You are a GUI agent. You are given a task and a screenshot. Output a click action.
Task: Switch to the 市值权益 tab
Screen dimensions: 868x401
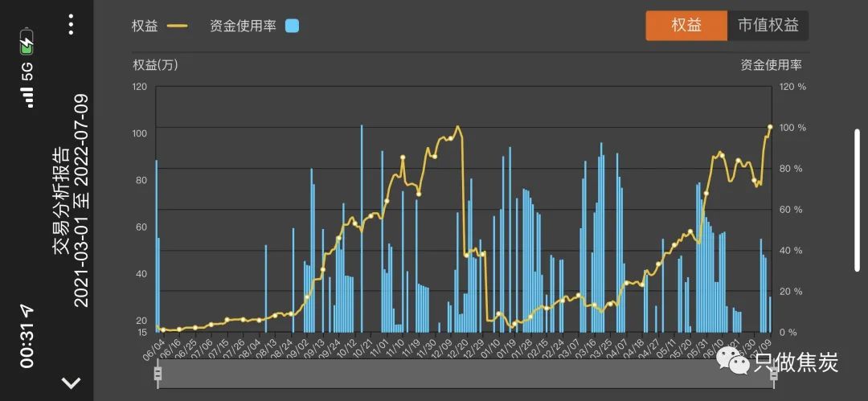(x=768, y=26)
